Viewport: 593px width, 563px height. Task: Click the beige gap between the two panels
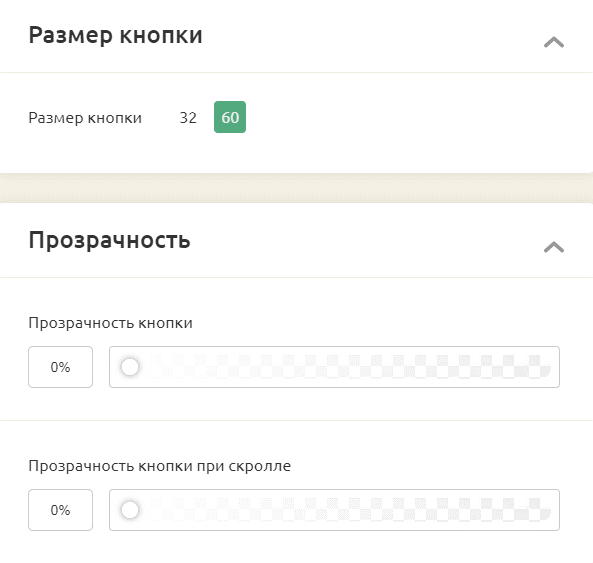click(296, 188)
